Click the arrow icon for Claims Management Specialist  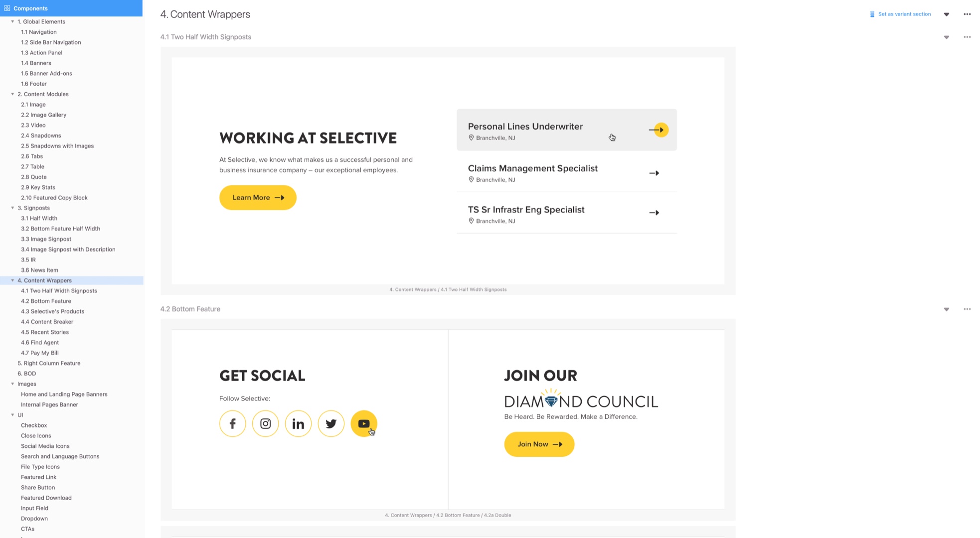pyautogui.click(x=654, y=173)
